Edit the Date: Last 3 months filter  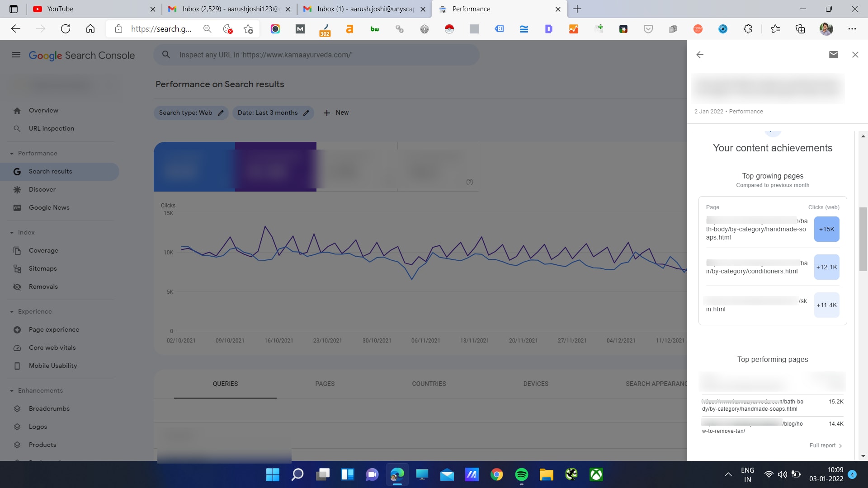(x=273, y=113)
